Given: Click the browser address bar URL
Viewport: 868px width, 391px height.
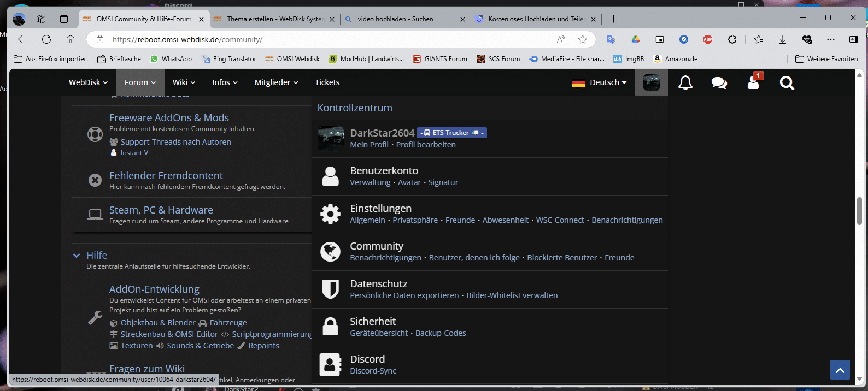Looking at the screenshot, I should click(x=187, y=39).
